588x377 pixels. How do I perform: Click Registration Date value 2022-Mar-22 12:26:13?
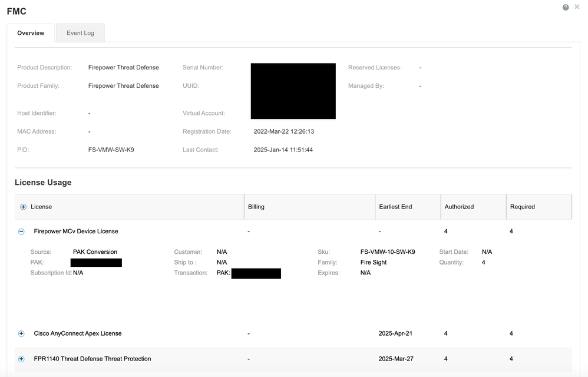point(284,131)
